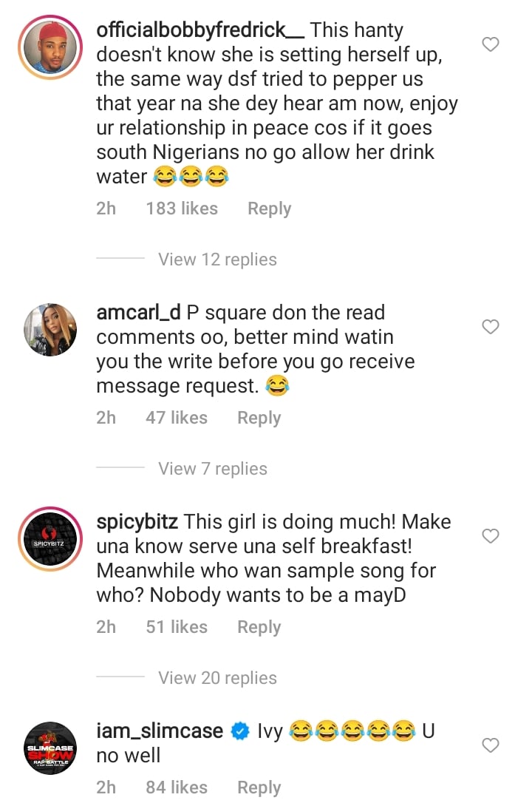The width and height of the screenshot is (532, 803).
Task: Tap the heart on amcarl_d's comment
Action: coord(490,327)
